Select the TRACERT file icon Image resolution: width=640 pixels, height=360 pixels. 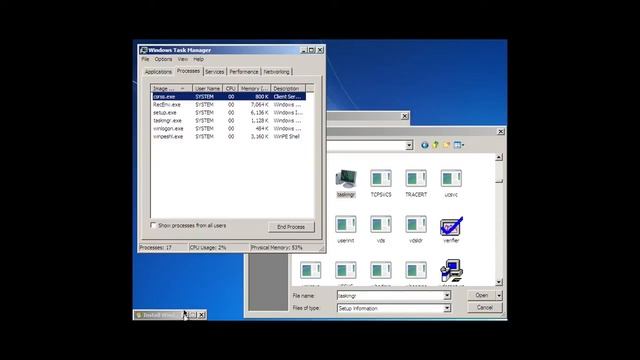click(416, 179)
